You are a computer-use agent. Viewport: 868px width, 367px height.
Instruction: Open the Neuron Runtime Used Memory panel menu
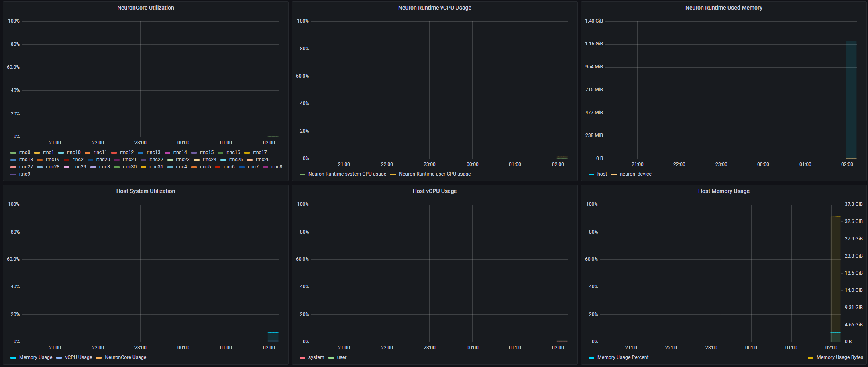click(x=723, y=8)
